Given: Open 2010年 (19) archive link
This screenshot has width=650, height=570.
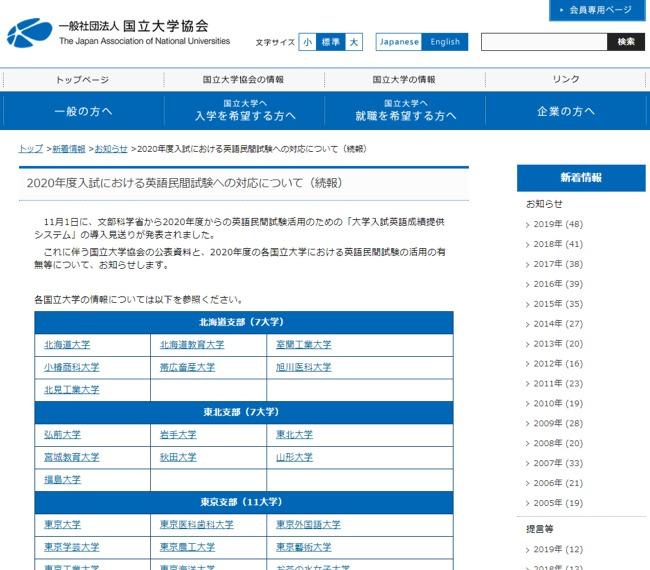Looking at the screenshot, I should [558, 403].
